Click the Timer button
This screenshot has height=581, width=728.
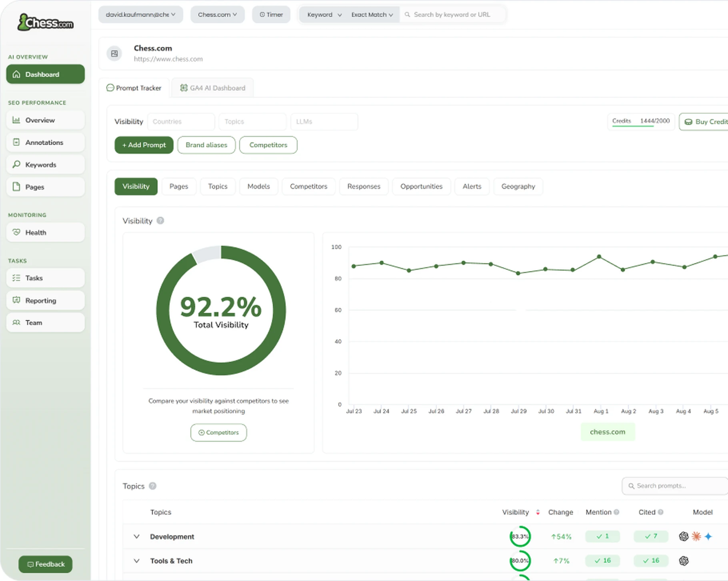(271, 14)
